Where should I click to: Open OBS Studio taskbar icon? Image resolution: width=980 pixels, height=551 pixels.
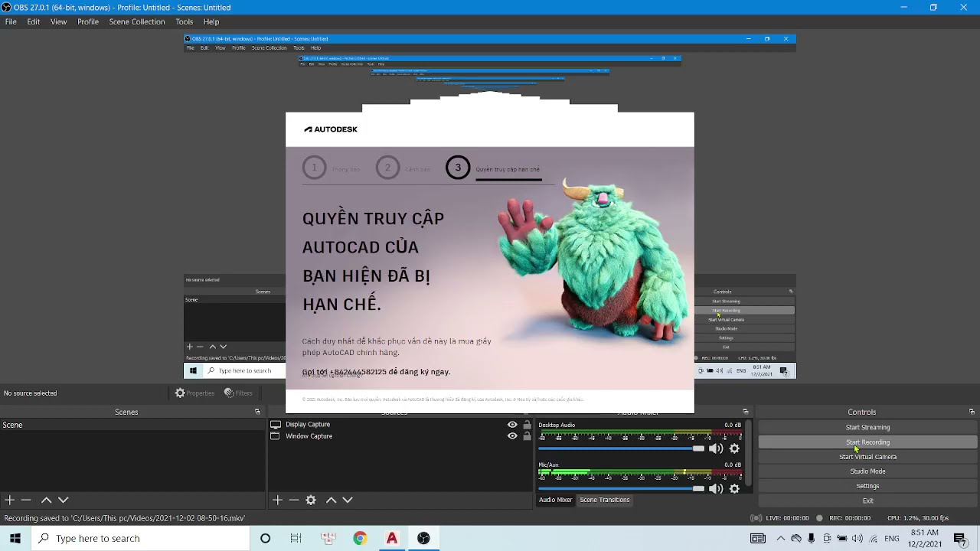(423, 538)
